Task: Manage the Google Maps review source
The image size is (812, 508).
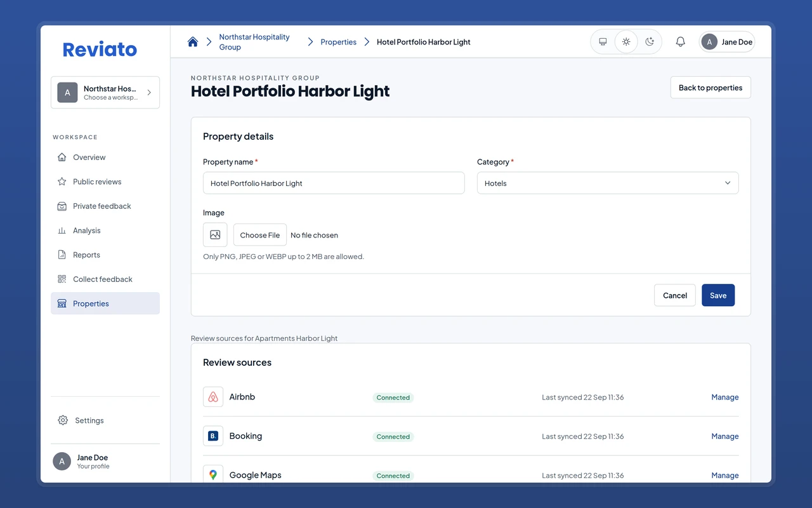Action: 725,475
